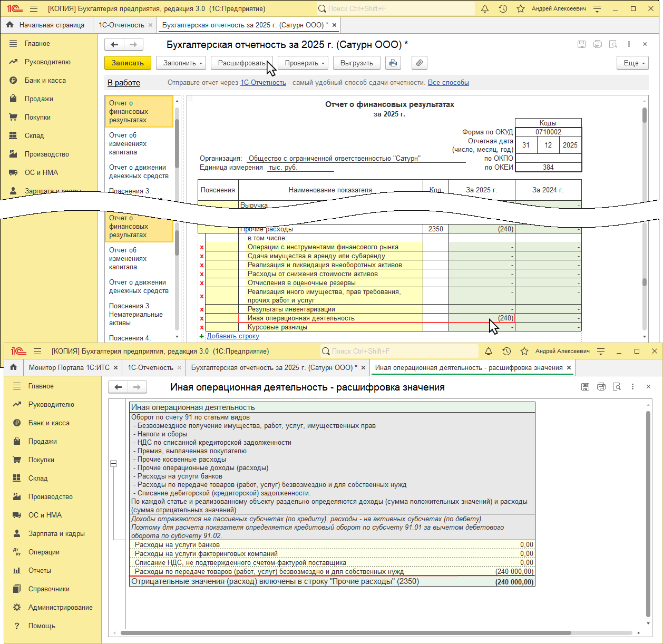Screen dimensions: 663x644
Task: Open the favorites star in the bottom window
Action: coord(524,351)
